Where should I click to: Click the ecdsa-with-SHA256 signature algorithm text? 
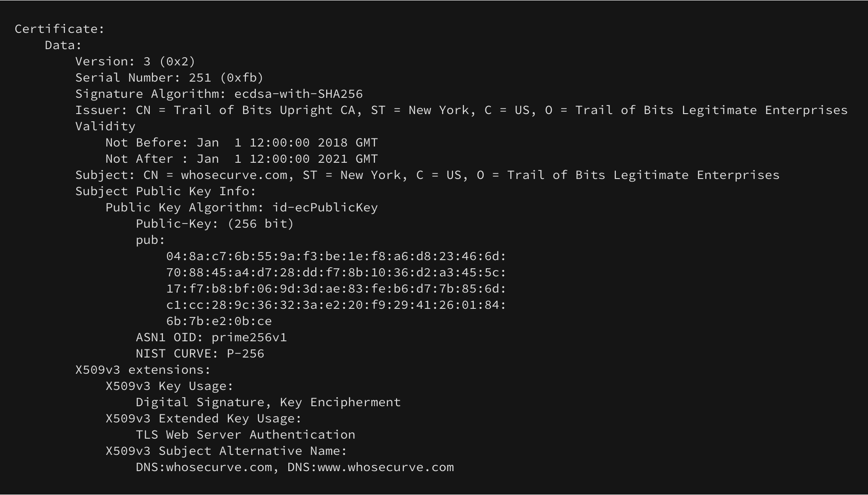pyautogui.click(x=298, y=94)
